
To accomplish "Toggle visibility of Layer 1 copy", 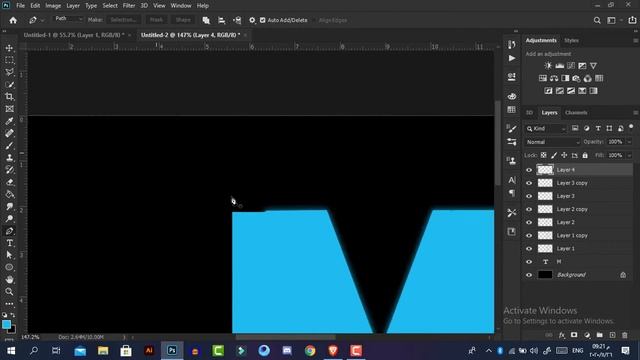I will (529, 235).
